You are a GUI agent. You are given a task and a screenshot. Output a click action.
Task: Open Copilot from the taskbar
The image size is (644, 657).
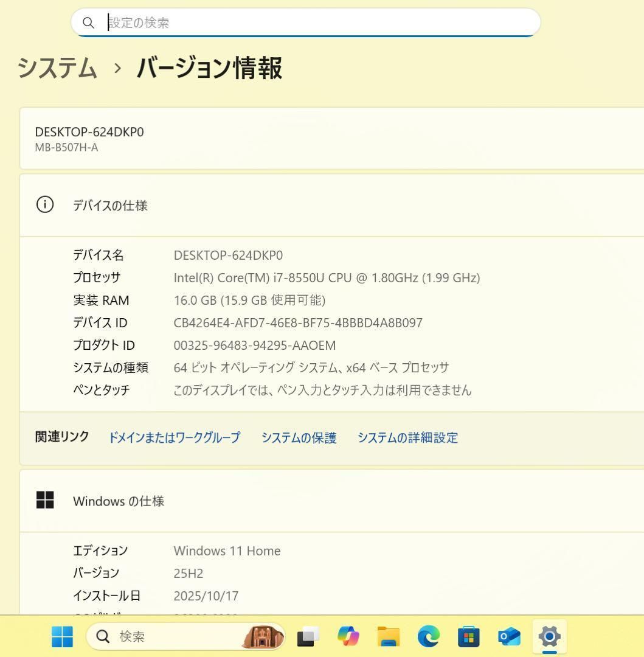click(x=348, y=637)
